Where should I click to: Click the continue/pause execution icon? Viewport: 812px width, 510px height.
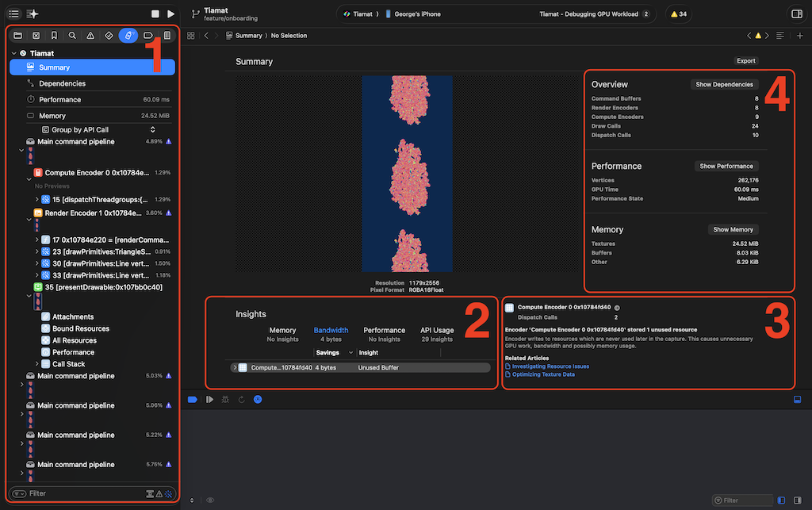click(x=209, y=399)
